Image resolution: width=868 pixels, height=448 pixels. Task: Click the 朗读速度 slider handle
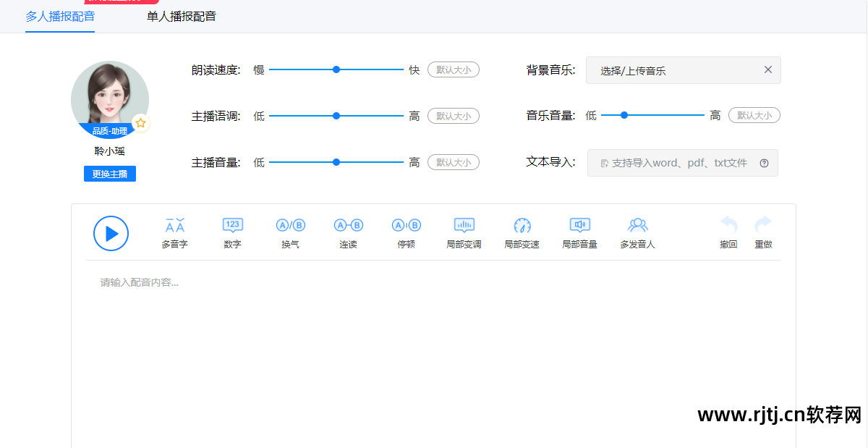[x=336, y=69]
